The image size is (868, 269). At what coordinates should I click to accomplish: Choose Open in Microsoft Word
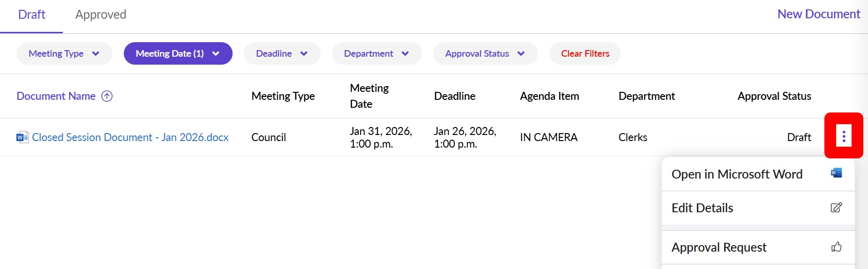click(x=737, y=174)
